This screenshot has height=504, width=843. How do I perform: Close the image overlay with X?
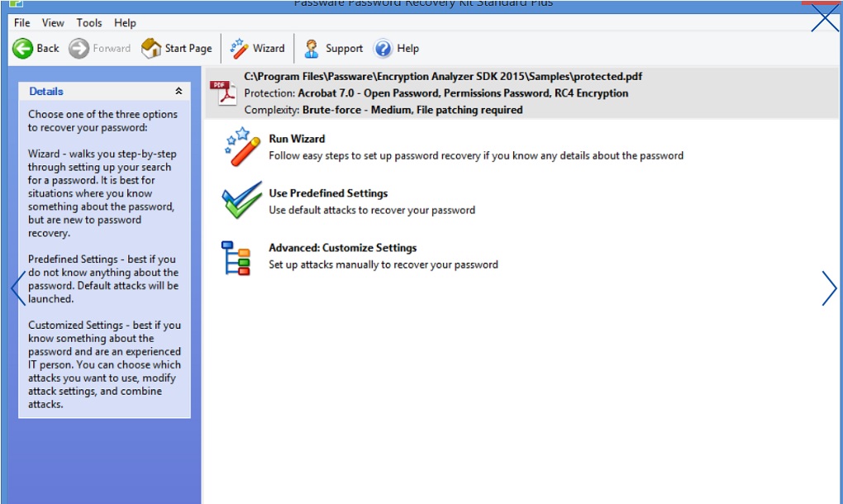click(x=825, y=18)
